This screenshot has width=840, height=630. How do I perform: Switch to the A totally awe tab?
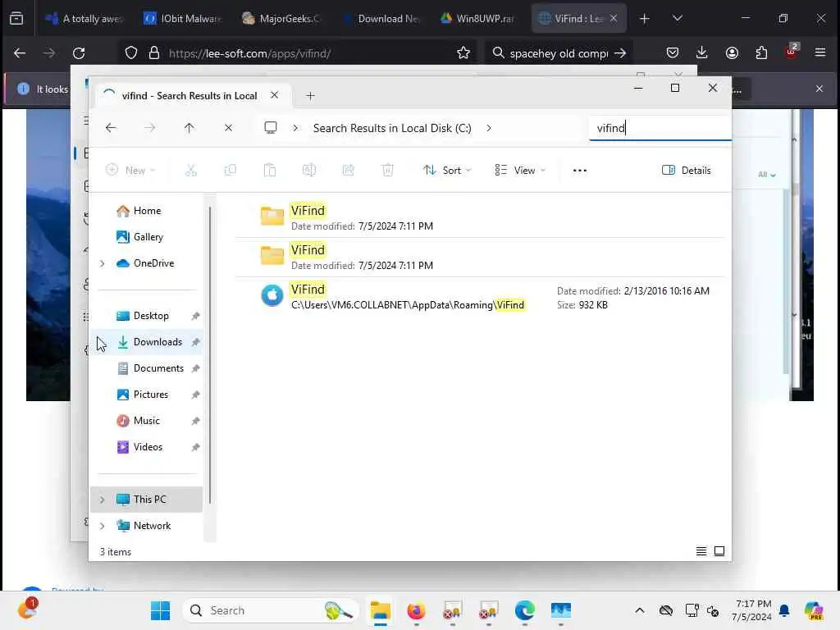pyautogui.click(x=84, y=19)
